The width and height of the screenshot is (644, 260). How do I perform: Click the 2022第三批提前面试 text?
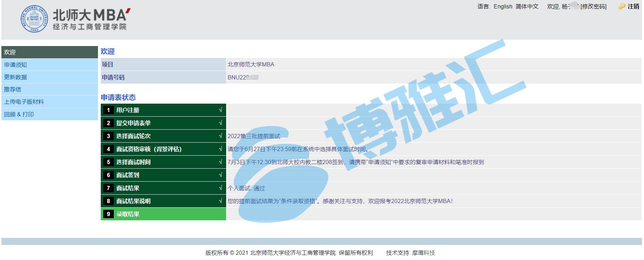click(x=254, y=136)
